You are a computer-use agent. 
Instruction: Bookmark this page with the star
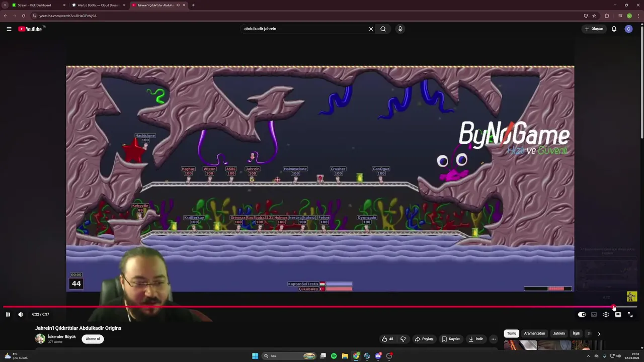(594, 16)
